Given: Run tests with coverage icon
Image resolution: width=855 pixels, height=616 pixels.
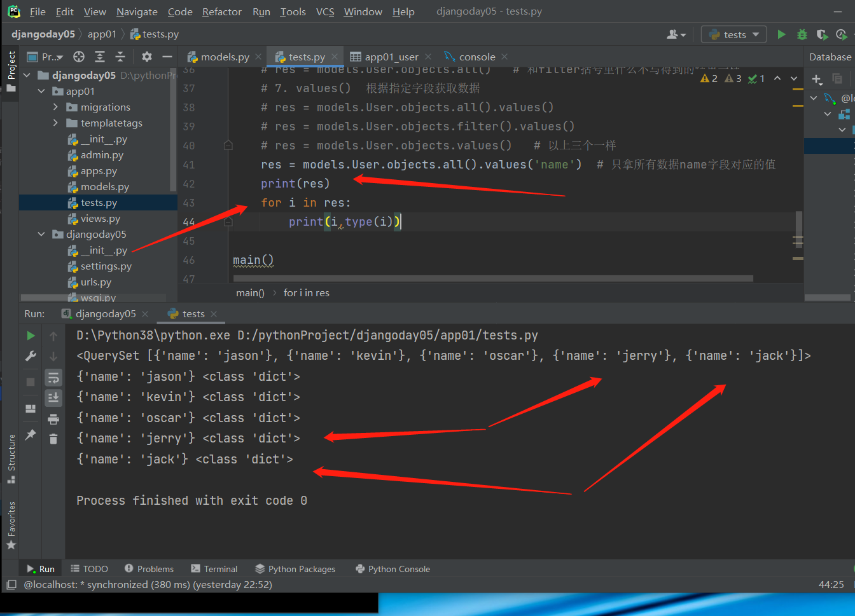Looking at the screenshot, I should coord(822,34).
